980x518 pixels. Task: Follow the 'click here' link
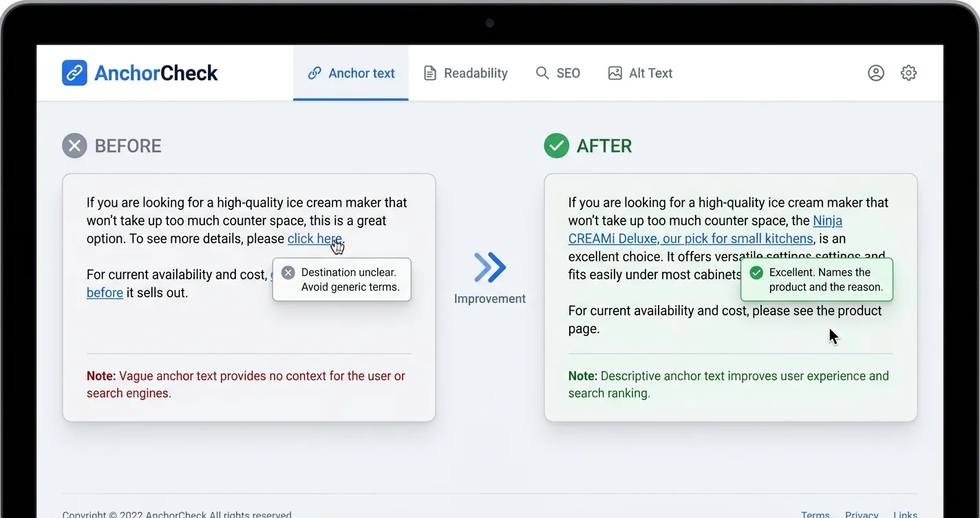click(x=315, y=239)
